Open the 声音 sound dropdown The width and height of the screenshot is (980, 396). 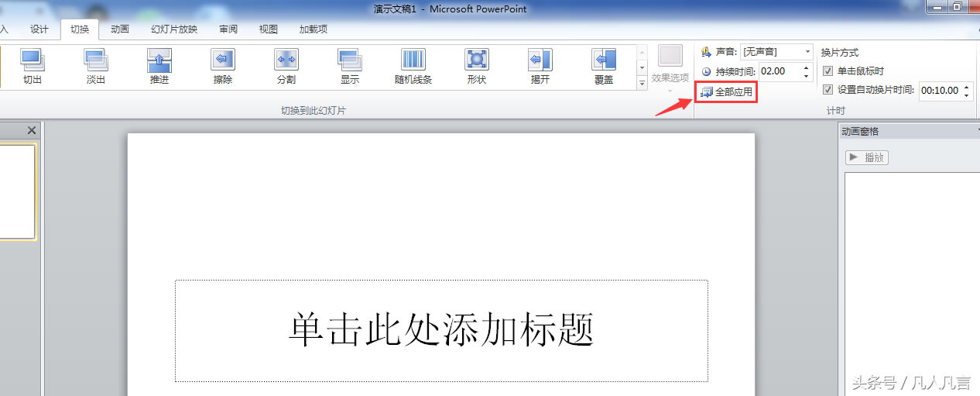[807, 52]
